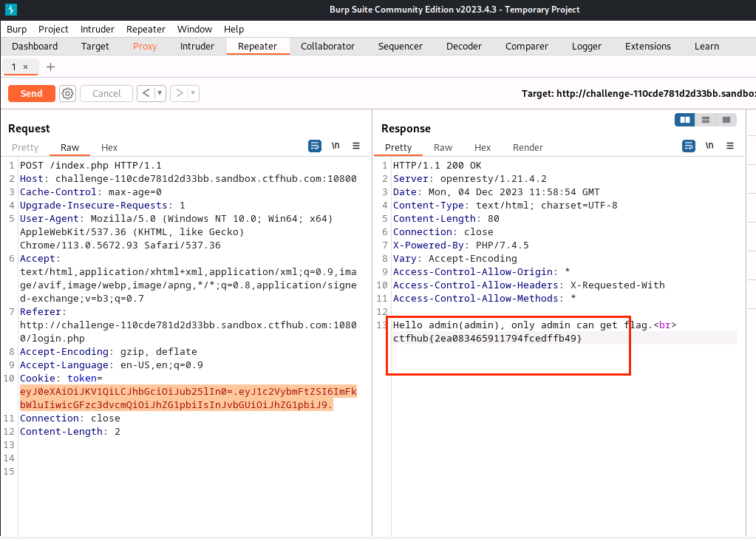
Task: Send the request
Action: (x=31, y=94)
